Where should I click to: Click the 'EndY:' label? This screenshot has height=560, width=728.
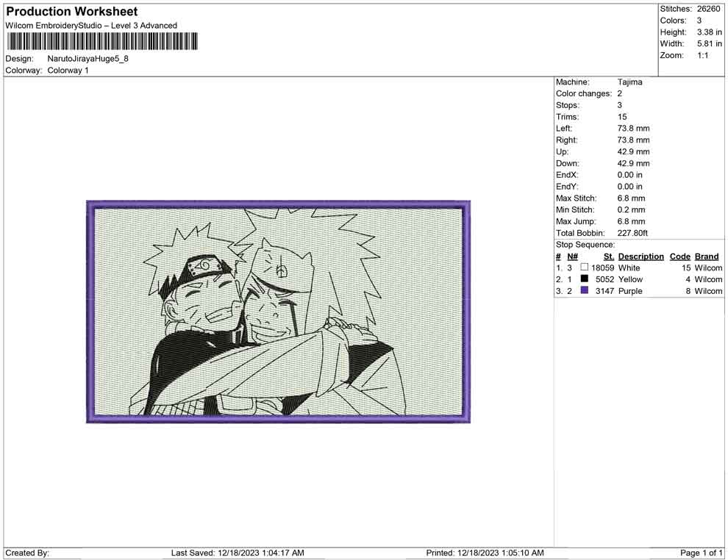tap(567, 187)
